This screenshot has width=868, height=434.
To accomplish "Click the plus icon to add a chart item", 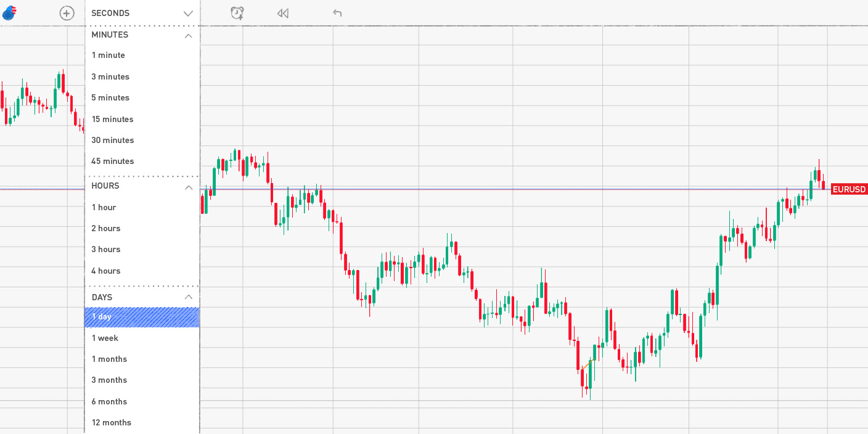I will click(67, 12).
